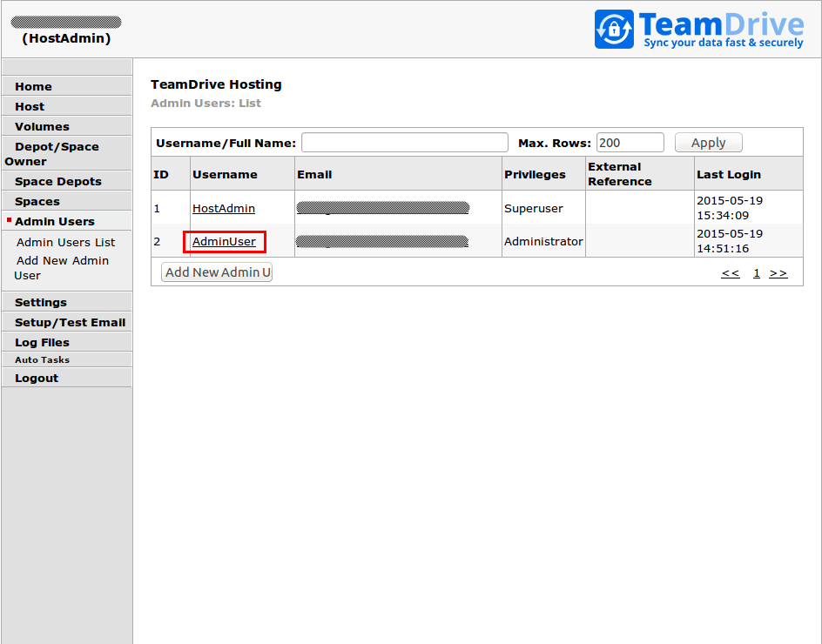The height and width of the screenshot is (644, 822).
Task: Click the TeamDrive logo icon
Action: click(614, 30)
